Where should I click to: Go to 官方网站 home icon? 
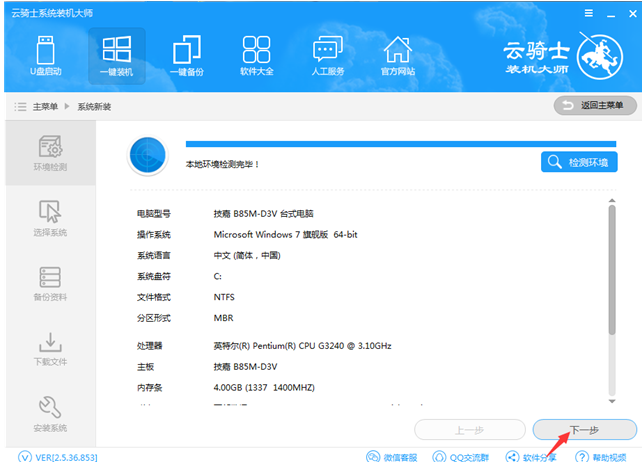398,56
